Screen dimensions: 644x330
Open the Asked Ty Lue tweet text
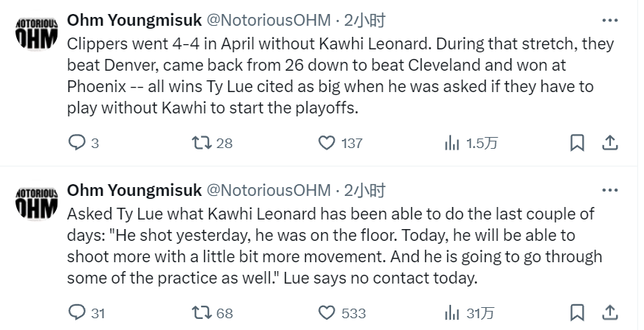pyautogui.click(x=335, y=246)
